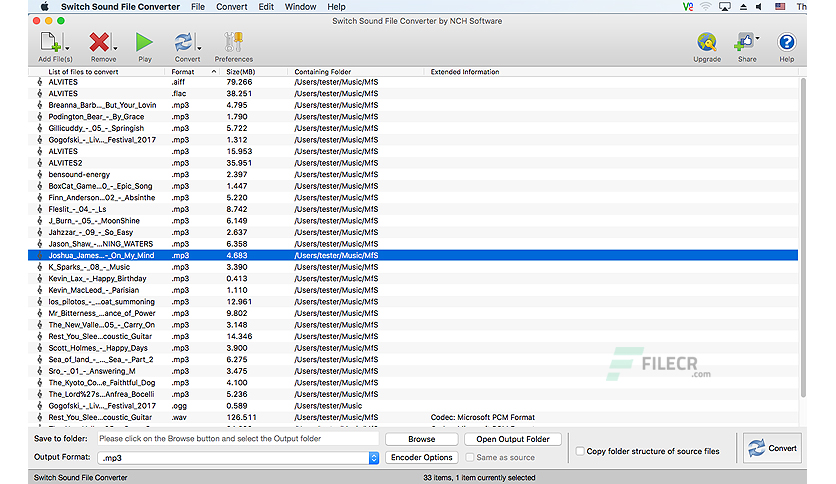Enable Copy folder structure of source files

[580, 451]
